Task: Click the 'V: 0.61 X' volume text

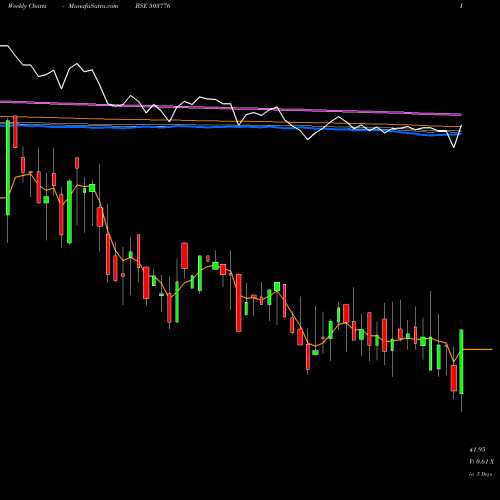Action: pos(481,462)
